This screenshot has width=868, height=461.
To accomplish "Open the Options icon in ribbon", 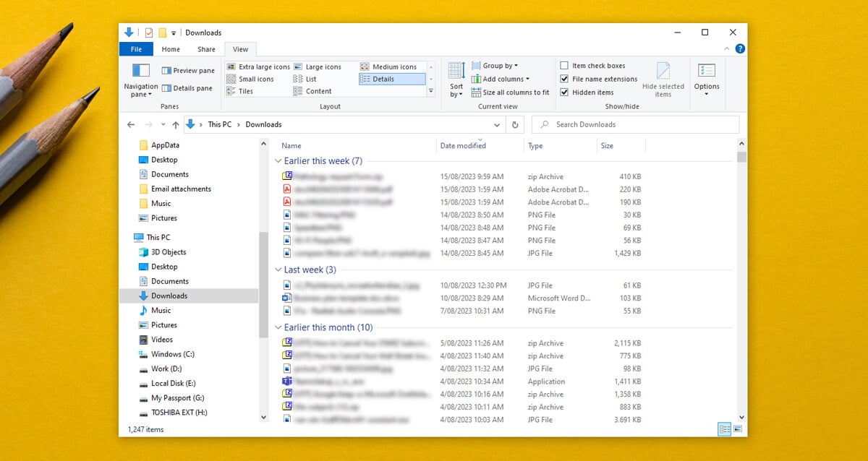I will [x=707, y=71].
